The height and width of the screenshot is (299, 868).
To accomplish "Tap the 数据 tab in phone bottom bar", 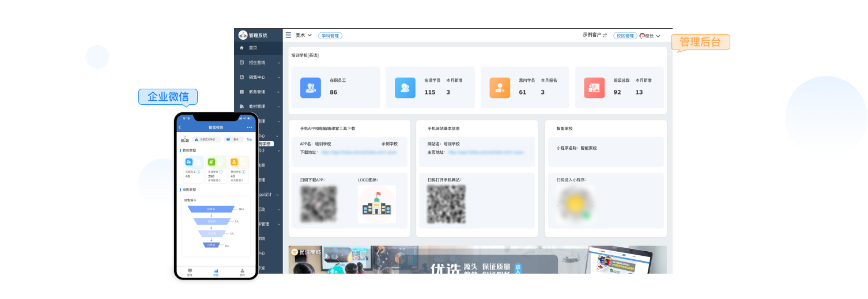I will [216, 272].
